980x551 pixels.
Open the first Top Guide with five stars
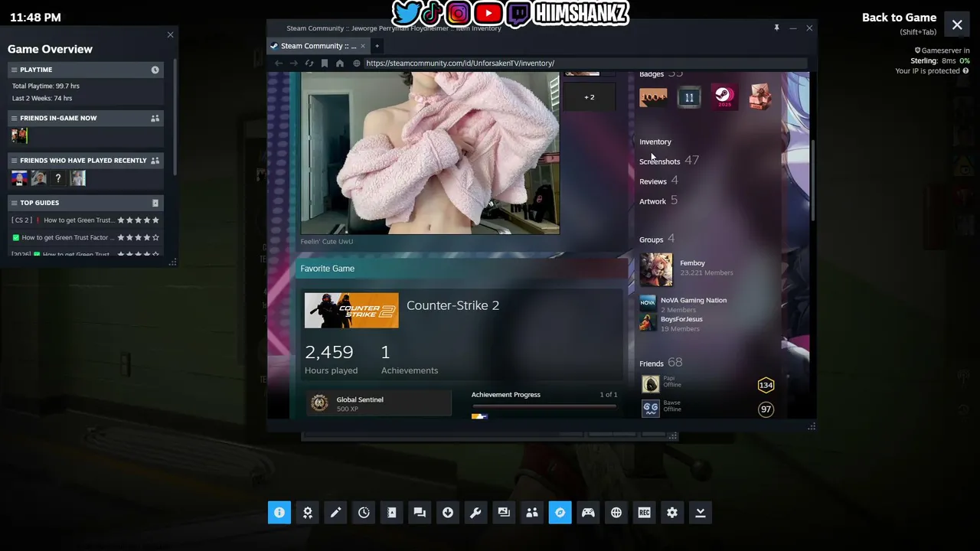[x=85, y=220]
